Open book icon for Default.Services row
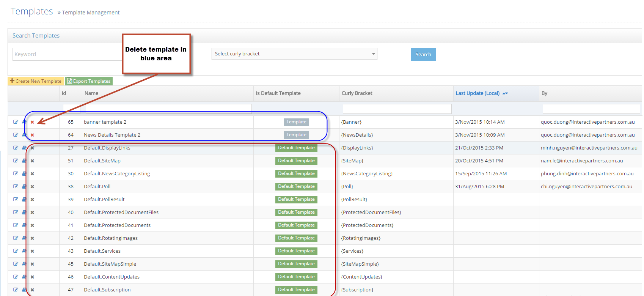Screen dimensions: 644x296 24,251
